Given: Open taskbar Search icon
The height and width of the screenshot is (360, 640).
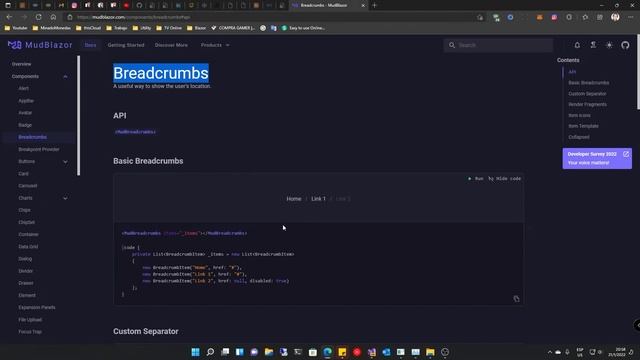Looking at the screenshot, I should click(x=210, y=352).
